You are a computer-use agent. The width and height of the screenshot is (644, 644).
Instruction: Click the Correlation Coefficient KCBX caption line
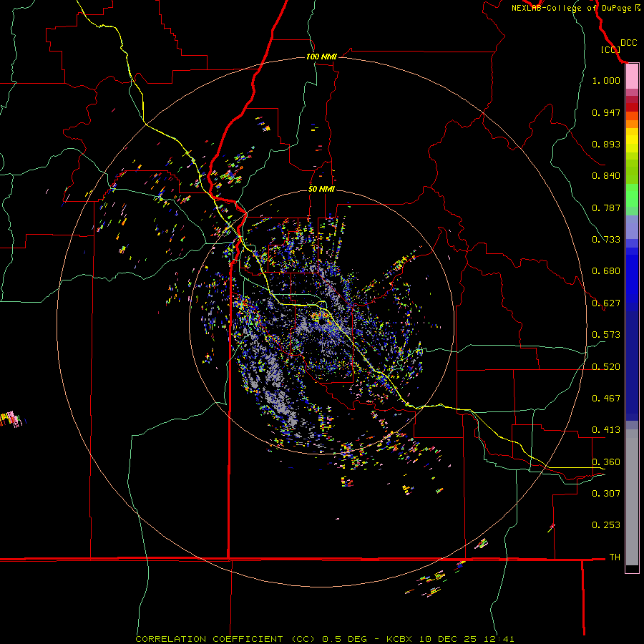(324, 639)
